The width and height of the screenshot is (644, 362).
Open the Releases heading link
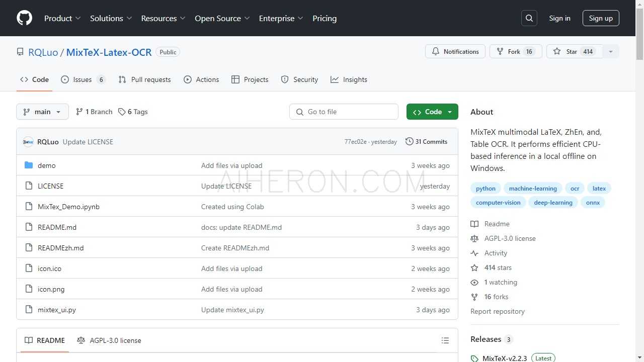click(x=492, y=339)
